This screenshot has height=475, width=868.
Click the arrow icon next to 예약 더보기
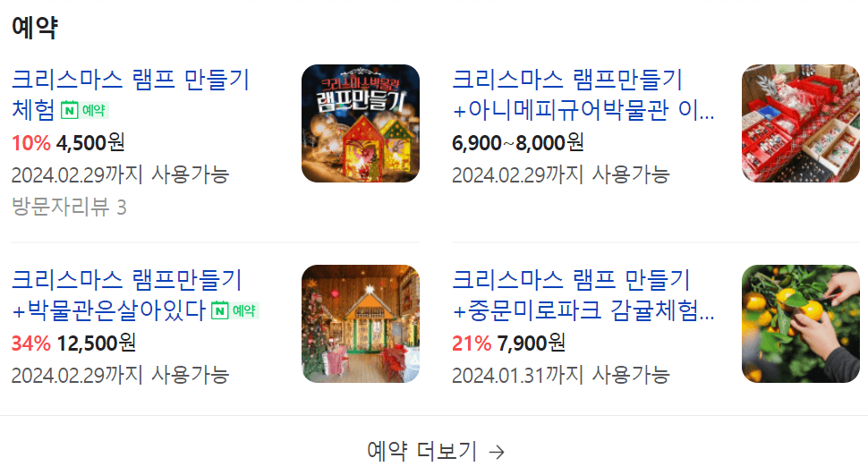point(498,452)
